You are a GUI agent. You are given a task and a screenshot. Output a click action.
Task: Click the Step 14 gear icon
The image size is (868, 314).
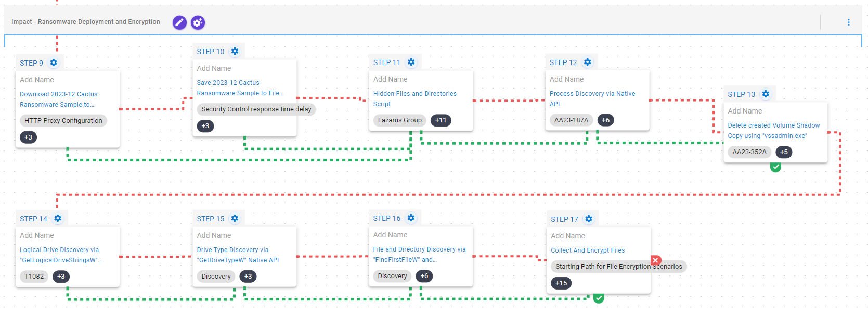pyautogui.click(x=58, y=219)
